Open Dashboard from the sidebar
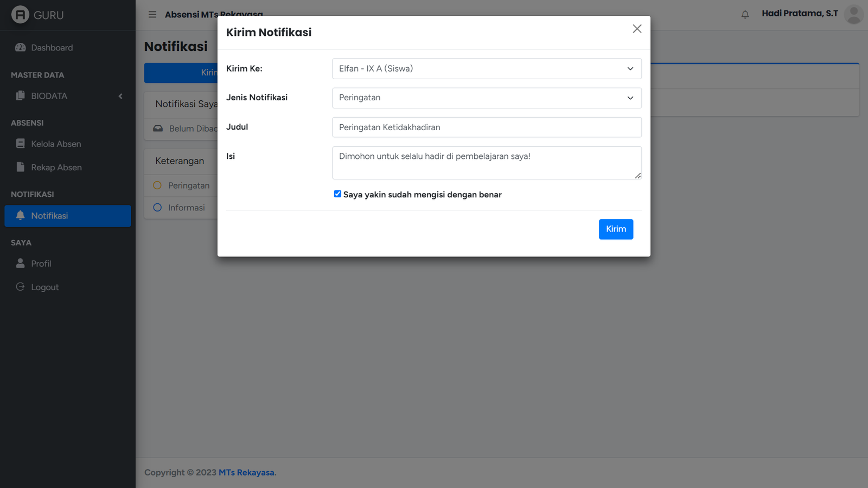868x488 pixels. tap(52, 48)
